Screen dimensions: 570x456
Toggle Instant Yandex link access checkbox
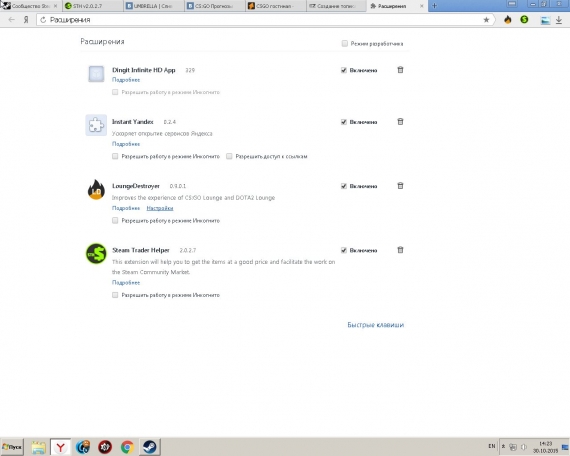[229, 156]
